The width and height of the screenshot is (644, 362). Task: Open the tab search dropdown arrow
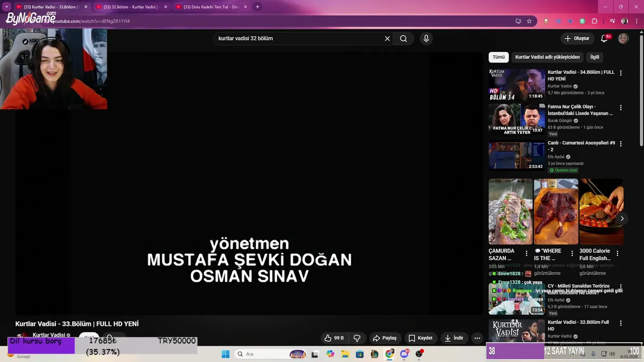pos(7,7)
